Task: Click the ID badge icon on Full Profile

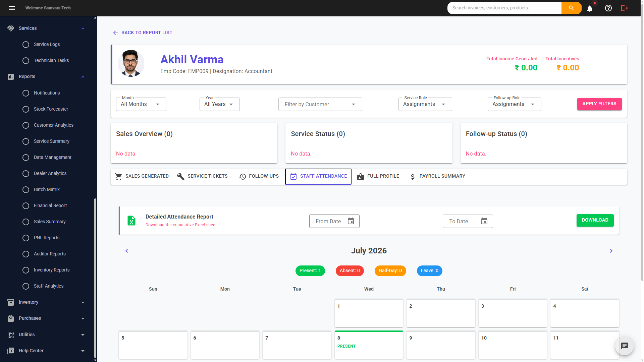Action: tap(361, 176)
